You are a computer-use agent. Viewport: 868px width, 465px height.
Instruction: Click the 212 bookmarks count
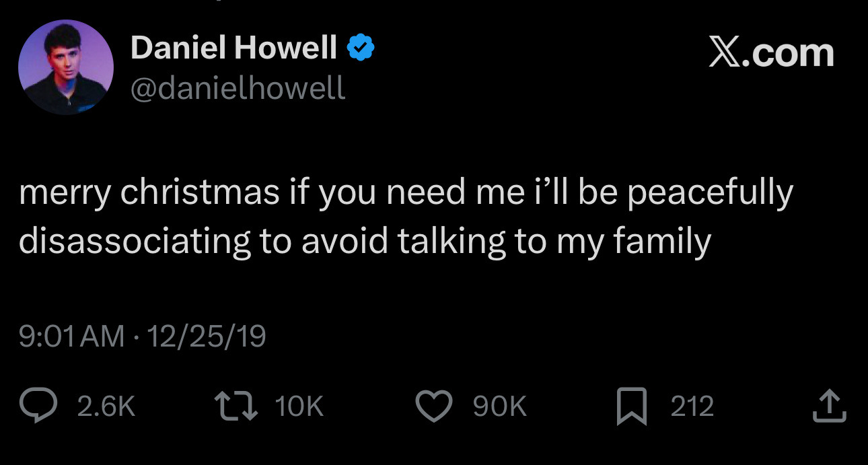692,407
